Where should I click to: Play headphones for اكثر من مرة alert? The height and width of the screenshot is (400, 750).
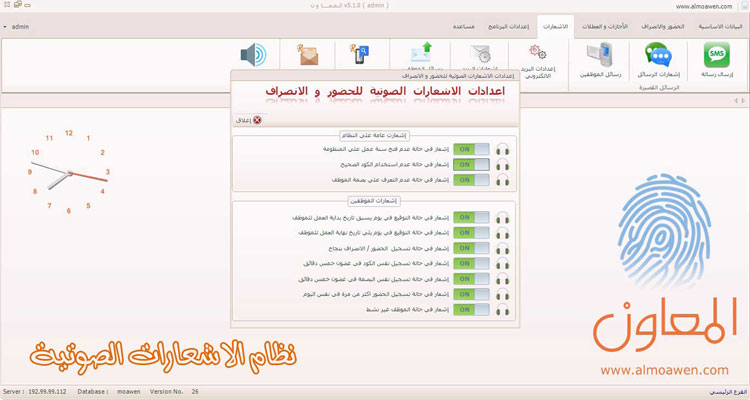tap(502, 294)
